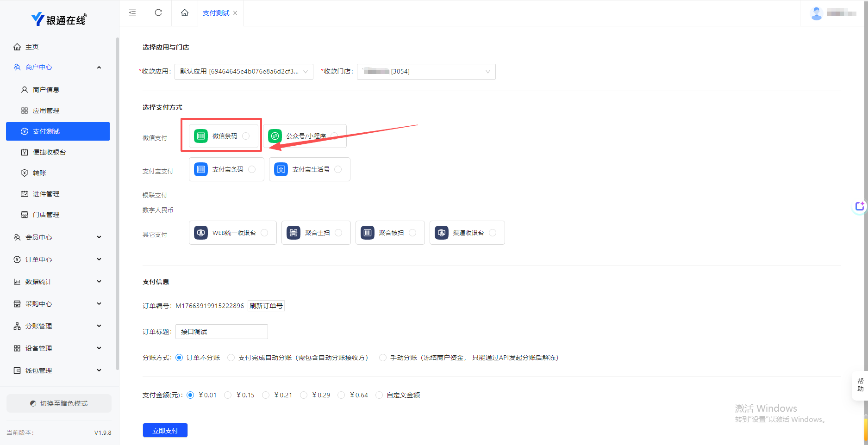Expand the 订单中心 sidebar menu
868x445 pixels.
tap(58, 260)
